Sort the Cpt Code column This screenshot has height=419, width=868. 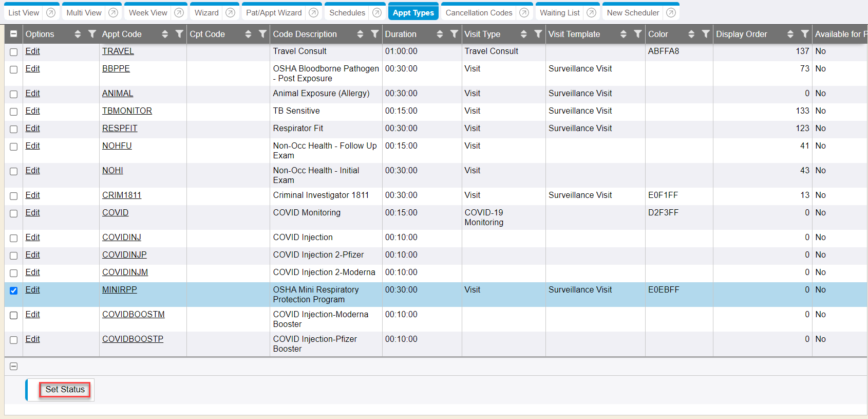coord(248,34)
